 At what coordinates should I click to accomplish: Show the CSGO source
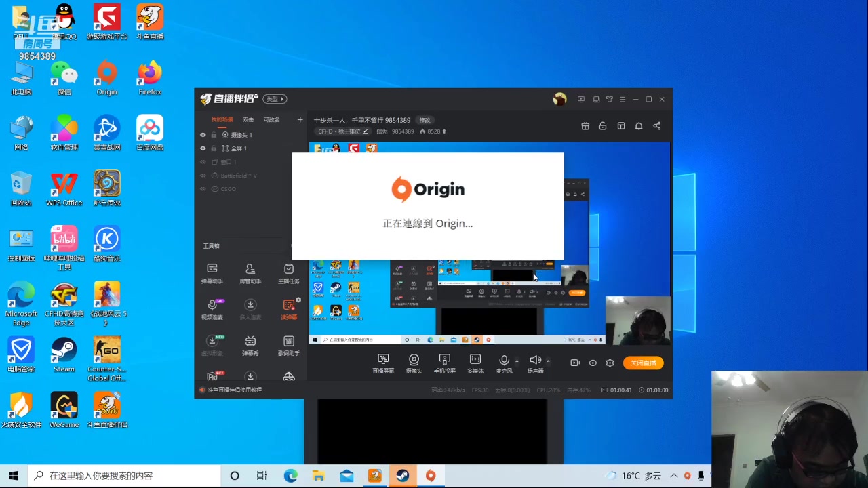(203, 189)
